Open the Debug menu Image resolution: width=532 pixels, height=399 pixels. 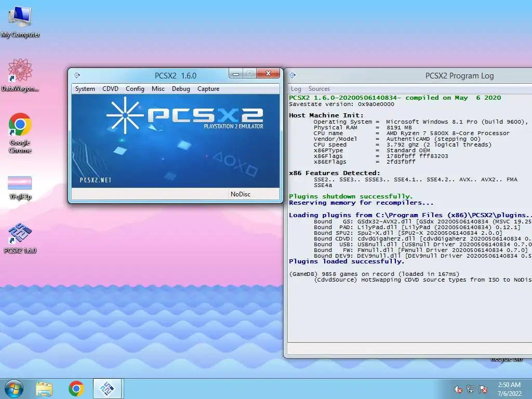[181, 89]
